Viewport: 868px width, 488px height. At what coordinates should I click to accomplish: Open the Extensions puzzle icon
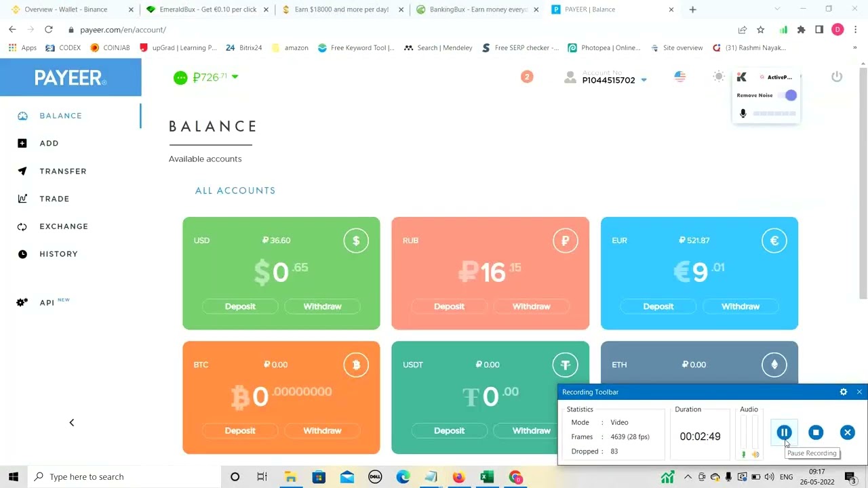click(x=801, y=30)
